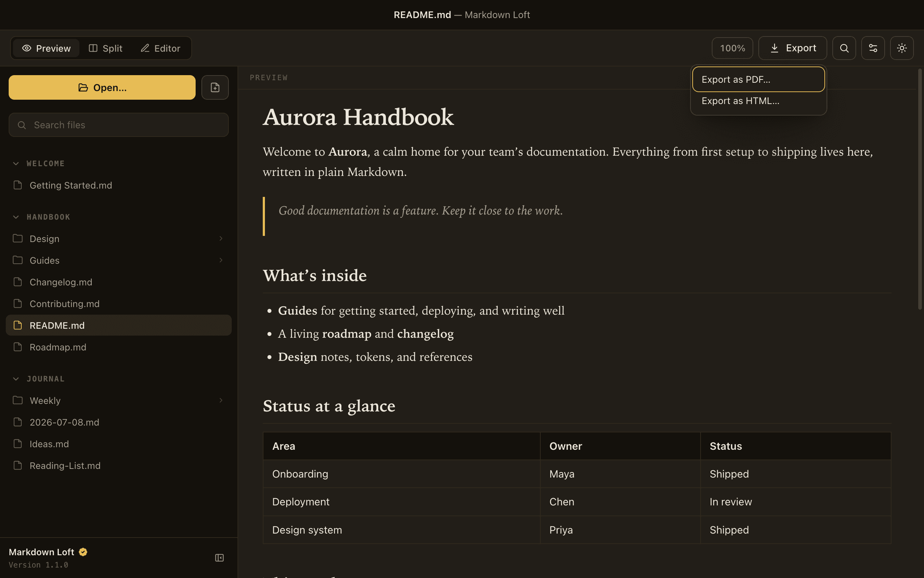Select README.md in the sidebar
Viewport: 924px width, 578px height.
118,325
